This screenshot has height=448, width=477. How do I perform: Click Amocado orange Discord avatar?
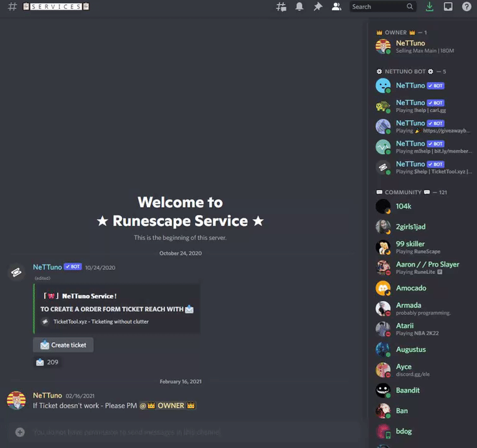[x=383, y=288]
